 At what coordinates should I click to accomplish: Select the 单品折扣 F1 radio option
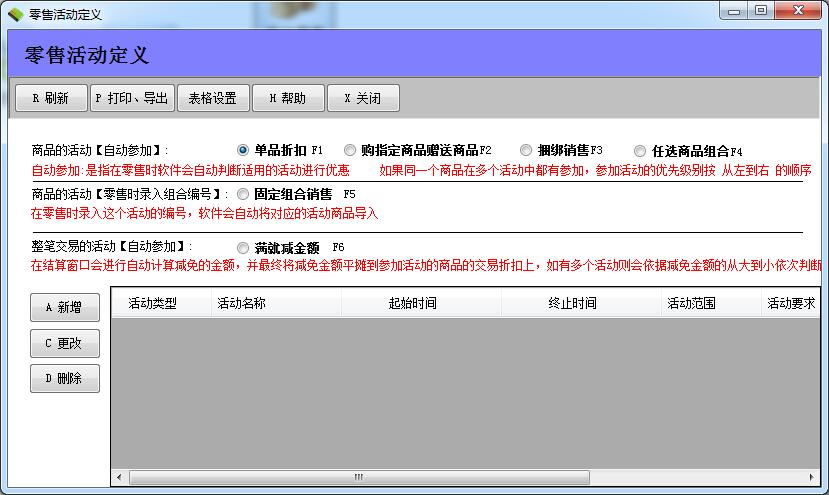pos(243,150)
